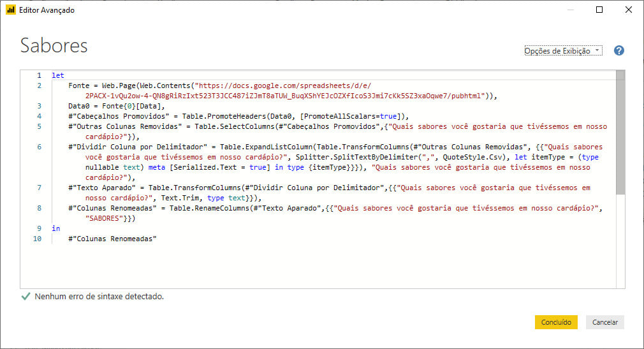644x349 pixels.
Task: Click empty area below the code lines
Action: 318,266
